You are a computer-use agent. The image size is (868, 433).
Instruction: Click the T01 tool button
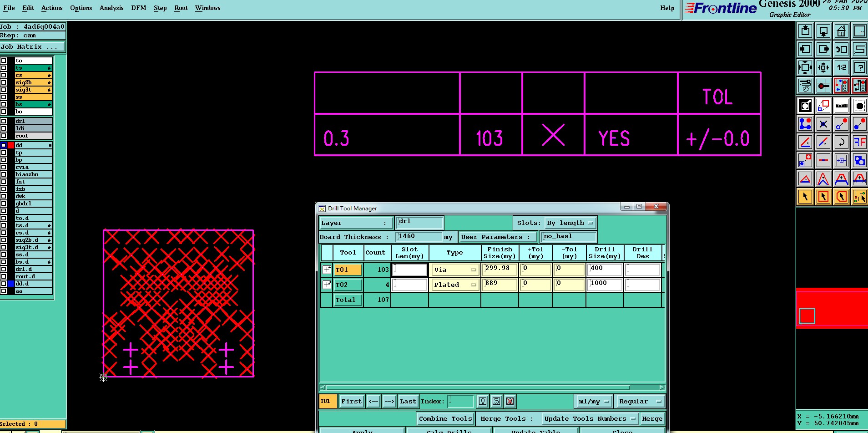tap(348, 270)
